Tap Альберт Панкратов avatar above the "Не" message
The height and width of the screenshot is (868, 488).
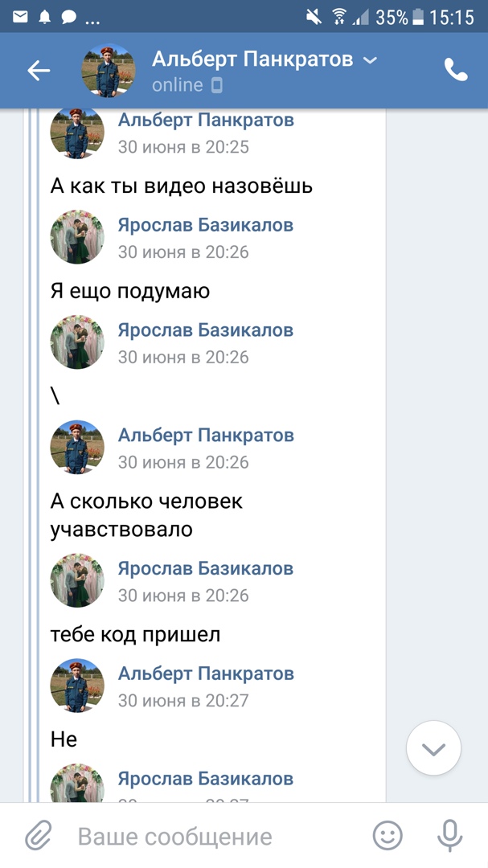[x=77, y=685]
